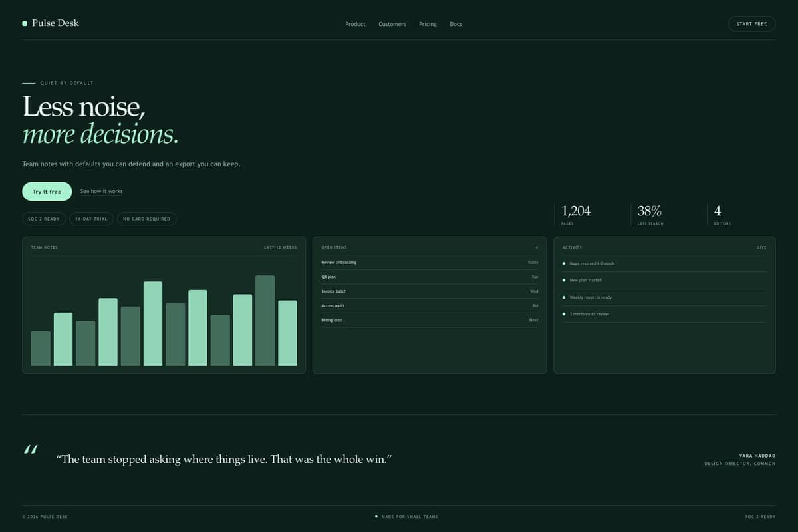The height and width of the screenshot is (532, 798).
Task: Click the 4 editors stat
Action: click(722, 215)
